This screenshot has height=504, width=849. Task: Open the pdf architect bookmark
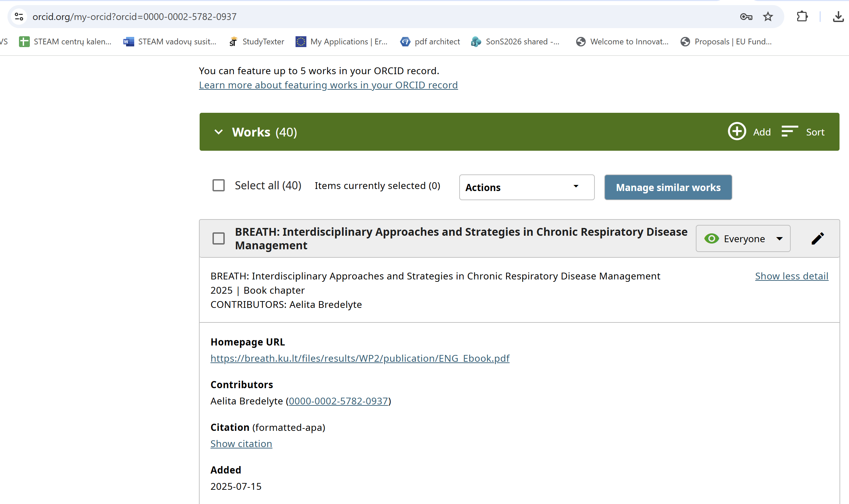click(430, 42)
